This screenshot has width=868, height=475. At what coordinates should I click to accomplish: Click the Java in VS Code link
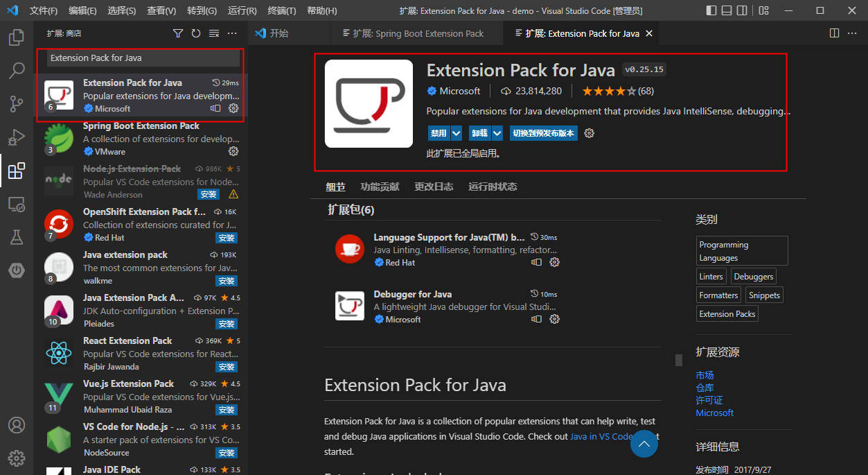click(601, 436)
